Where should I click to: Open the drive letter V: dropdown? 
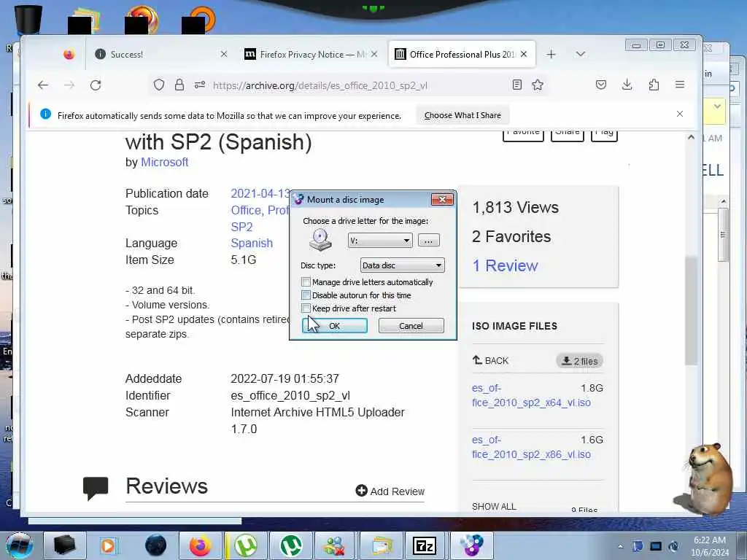point(379,241)
